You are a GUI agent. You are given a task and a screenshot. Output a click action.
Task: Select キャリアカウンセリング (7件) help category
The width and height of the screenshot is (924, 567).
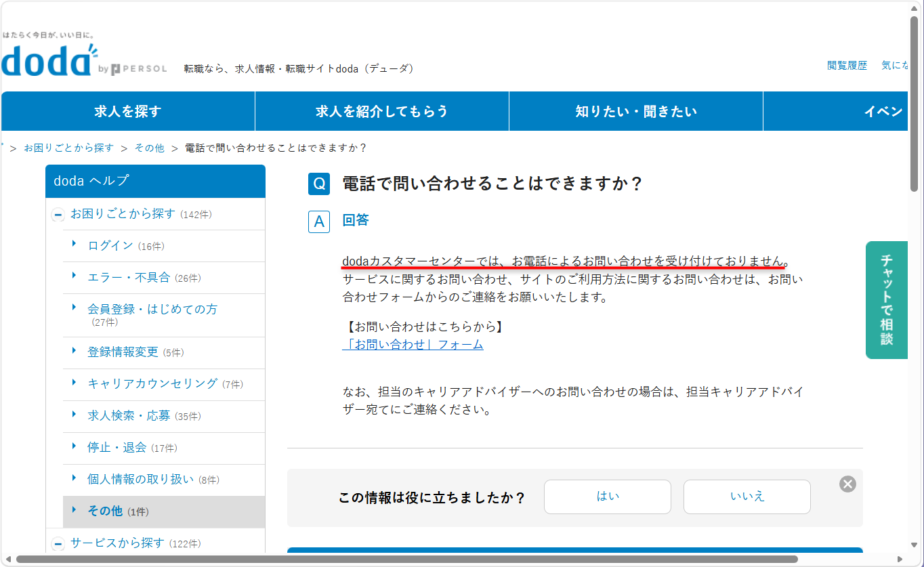(x=165, y=384)
